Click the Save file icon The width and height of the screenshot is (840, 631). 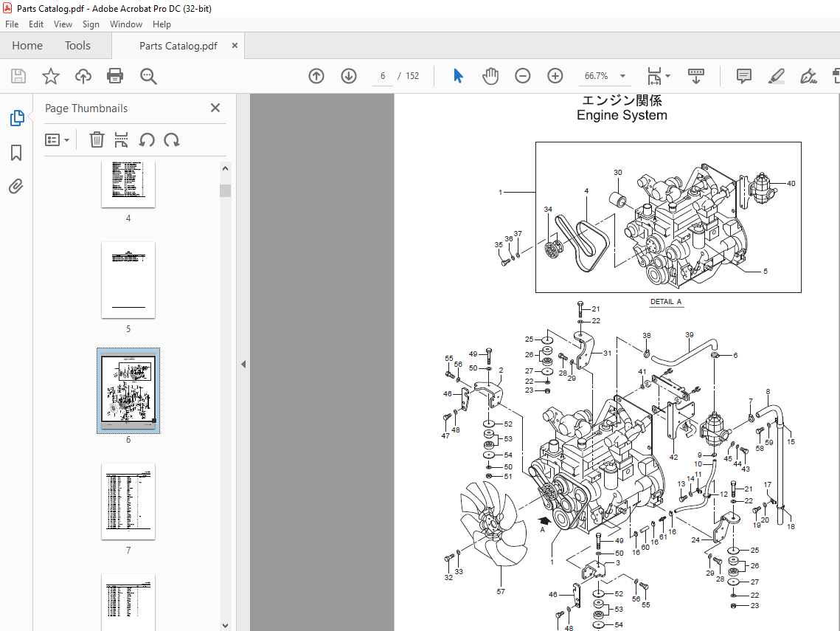click(18, 76)
